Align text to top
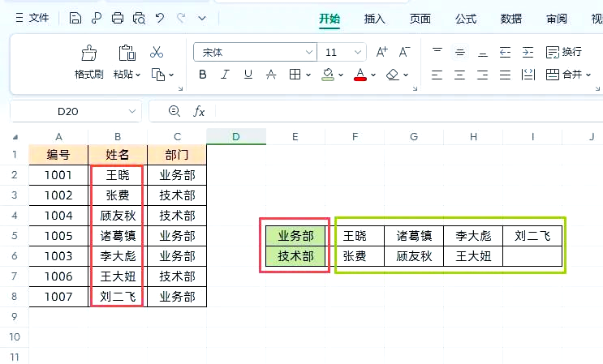Image resolution: width=603 pixels, height=364 pixels. point(437,52)
